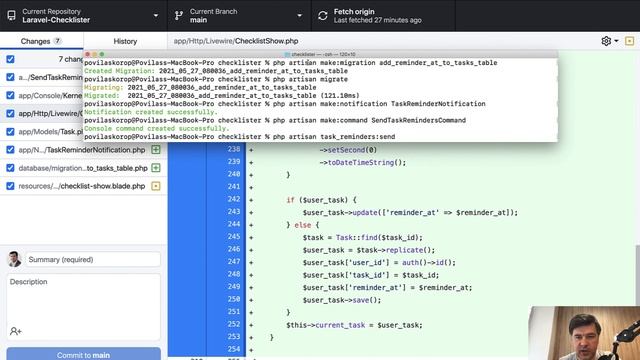Select the TaskReminderNotification.php file row

(83, 150)
